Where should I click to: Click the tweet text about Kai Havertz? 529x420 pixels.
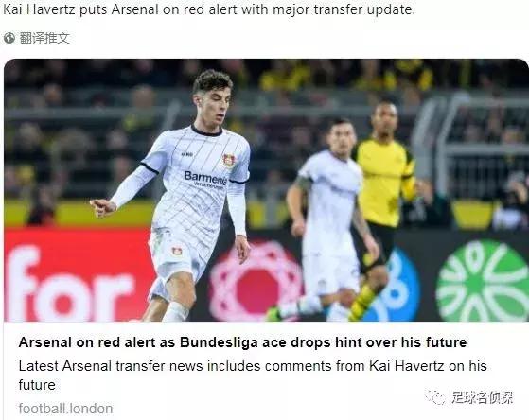(x=209, y=9)
